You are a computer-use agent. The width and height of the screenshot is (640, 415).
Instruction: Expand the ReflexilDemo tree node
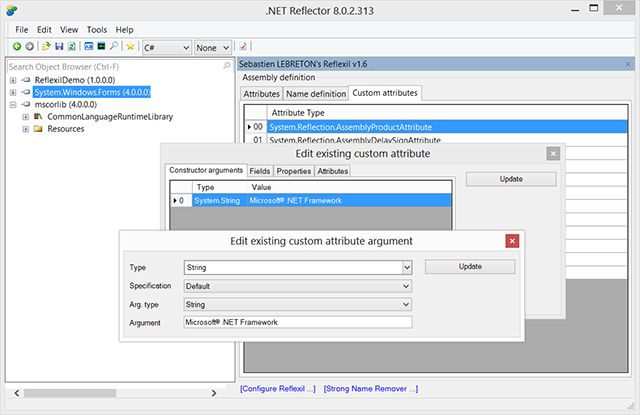13,80
